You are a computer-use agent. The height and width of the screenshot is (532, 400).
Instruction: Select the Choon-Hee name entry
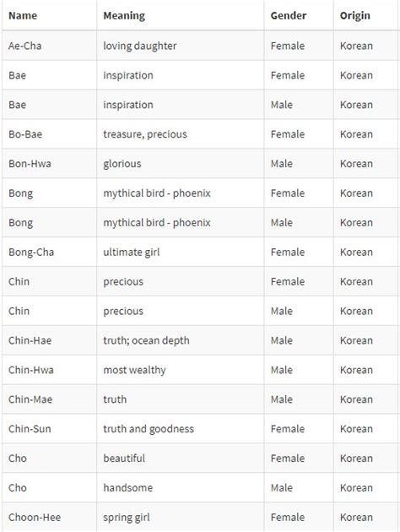(35, 517)
